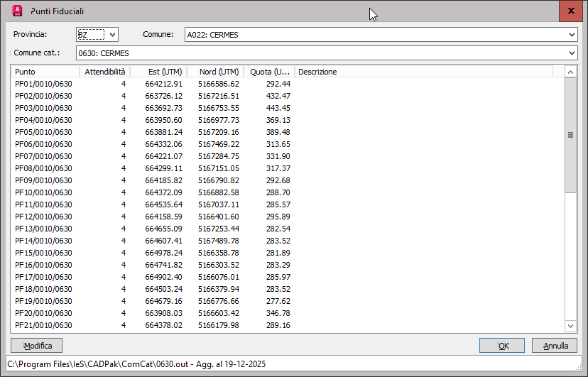Click Nord value 5167037.11
The width and height of the screenshot is (588, 377).
tap(219, 204)
